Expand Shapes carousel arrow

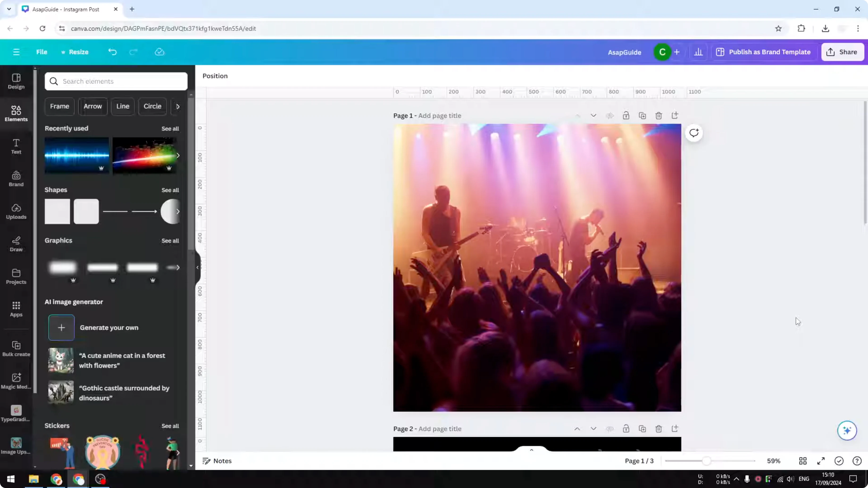[178, 211]
